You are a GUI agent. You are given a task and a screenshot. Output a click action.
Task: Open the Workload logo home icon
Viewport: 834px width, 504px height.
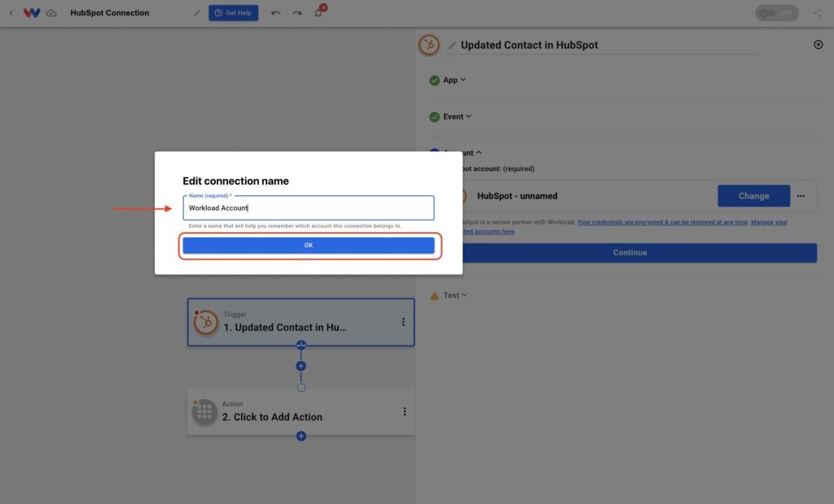pos(32,13)
